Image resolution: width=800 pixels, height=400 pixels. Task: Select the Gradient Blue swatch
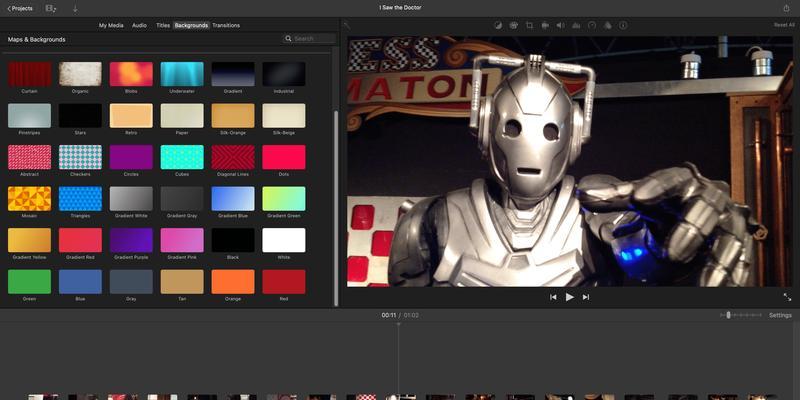[233, 198]
